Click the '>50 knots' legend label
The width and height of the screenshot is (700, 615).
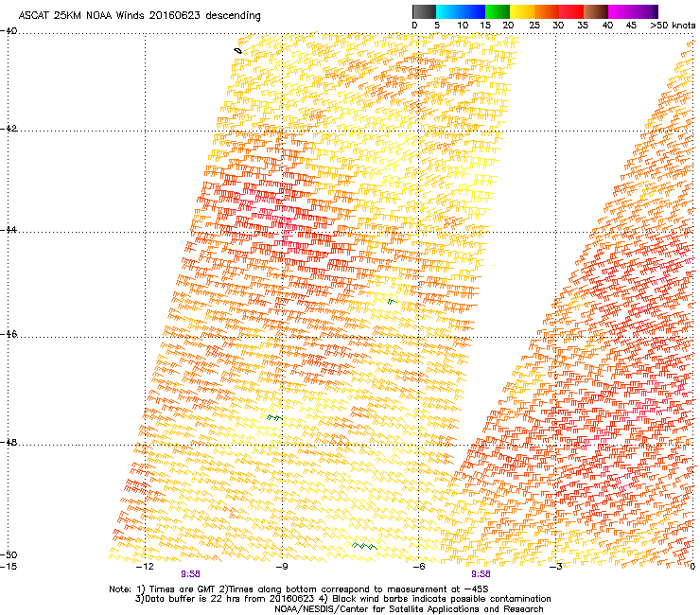[673, 26]
